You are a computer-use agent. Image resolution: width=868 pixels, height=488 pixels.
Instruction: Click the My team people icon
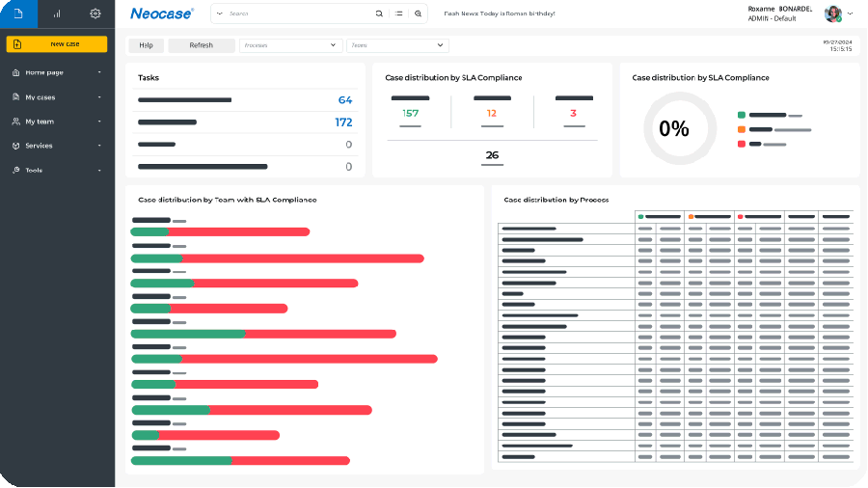[x=16, y=122]
